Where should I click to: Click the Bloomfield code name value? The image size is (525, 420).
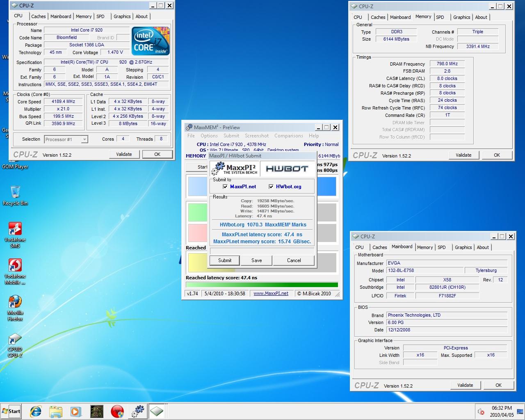pos(66,37)
